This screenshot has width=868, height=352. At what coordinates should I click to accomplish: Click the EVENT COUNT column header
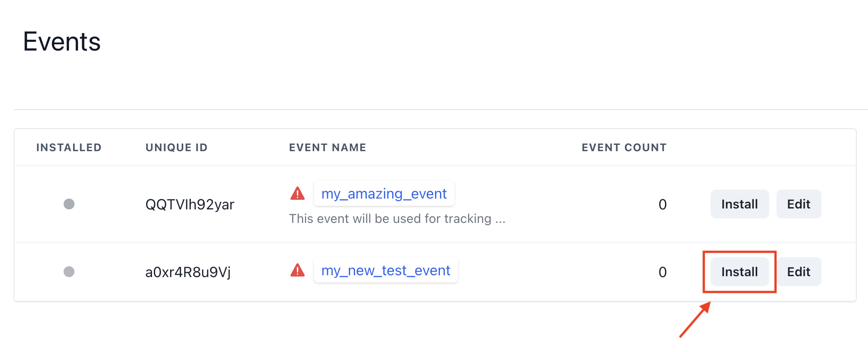(624, 148)
